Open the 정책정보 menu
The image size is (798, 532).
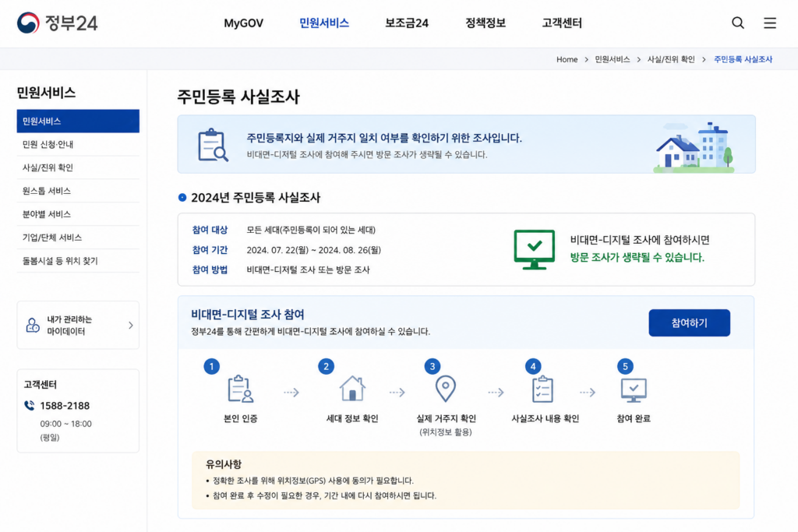pyautogui.click(x=486, y=23)
